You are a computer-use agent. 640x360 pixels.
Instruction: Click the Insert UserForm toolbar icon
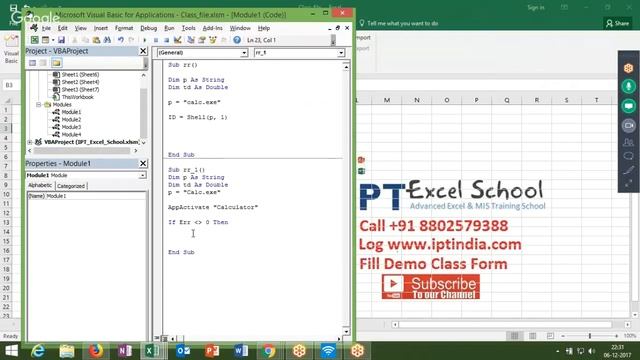[x=45, y=40]
